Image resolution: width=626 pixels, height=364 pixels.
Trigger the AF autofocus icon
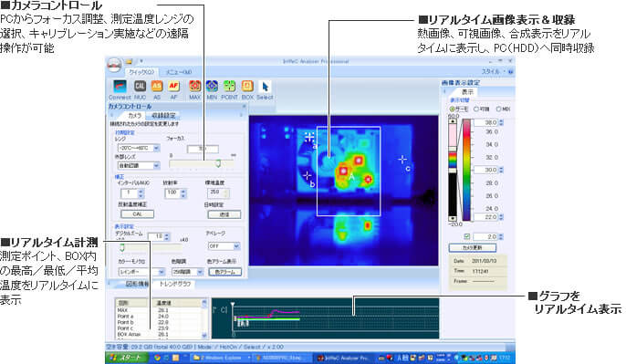pos(173,86)
